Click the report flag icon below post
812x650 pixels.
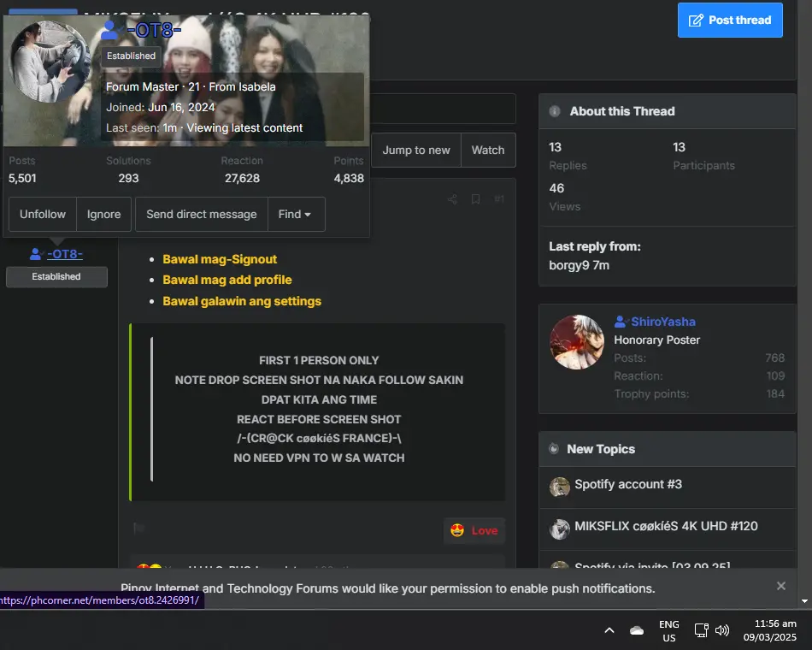[x=138, y=528]
